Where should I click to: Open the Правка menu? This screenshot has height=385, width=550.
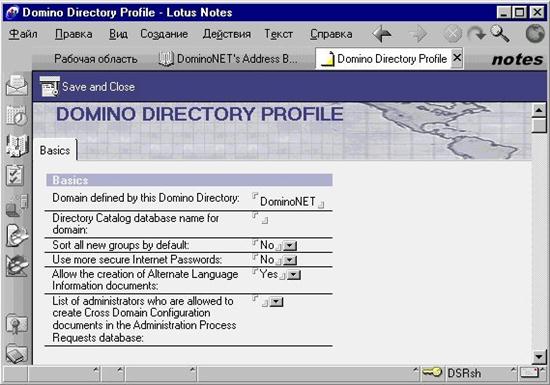[x=74, y=34]
